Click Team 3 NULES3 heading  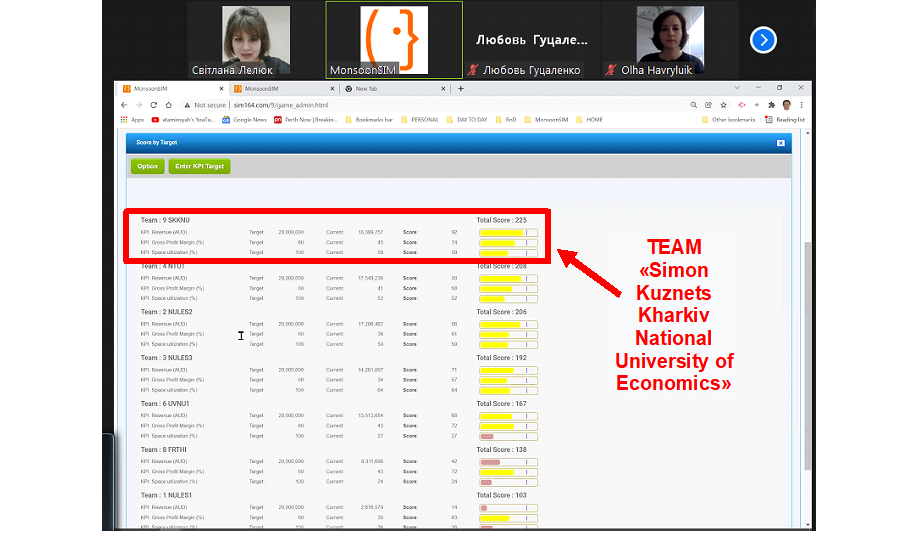pyautogui.click(x=166, y=357)
